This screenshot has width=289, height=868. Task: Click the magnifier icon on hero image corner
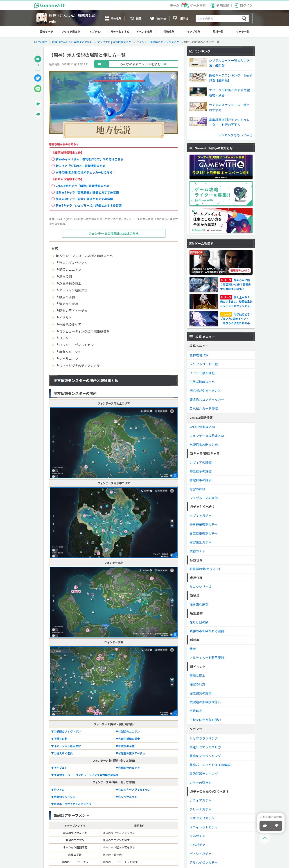(173, 76)
